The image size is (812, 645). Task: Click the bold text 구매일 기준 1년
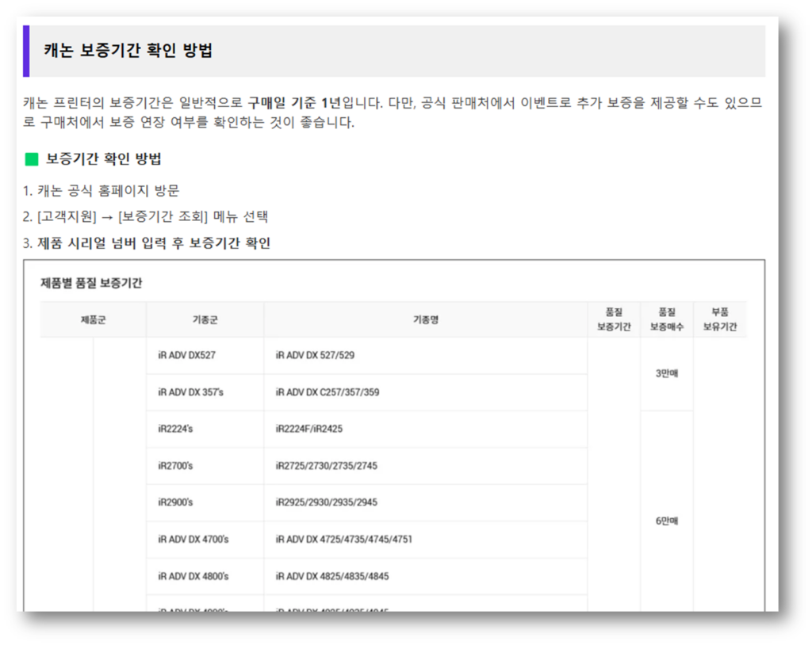click(294, 102)
